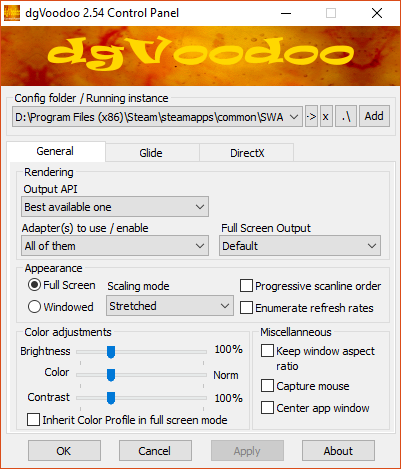This screenshot has height=469, width=401.
Task: Click the 'x' remove config folder button
Action: pos(326,117)
